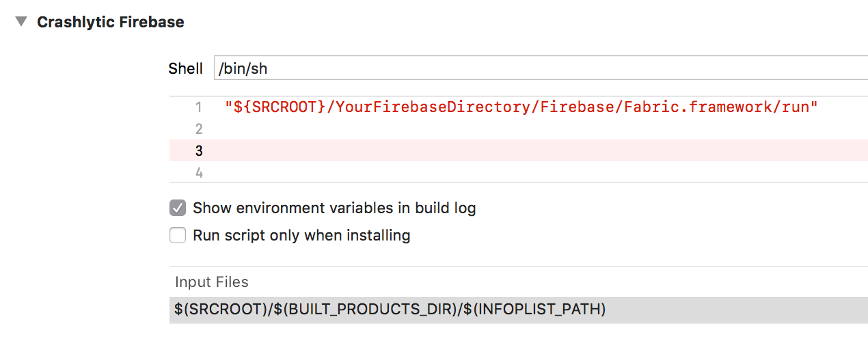Enable Run script only when installing
Screen dimensions: 868x343
[178, 236]
